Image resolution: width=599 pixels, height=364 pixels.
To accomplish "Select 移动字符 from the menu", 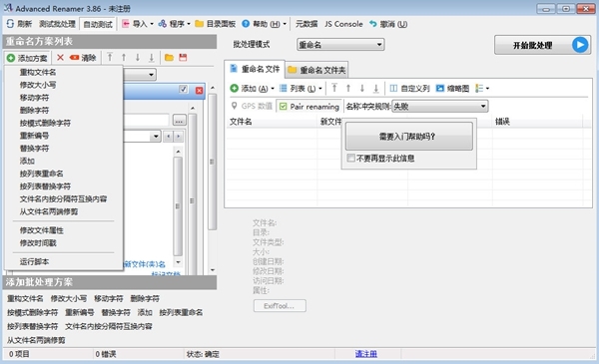I will tap(64, 98).
